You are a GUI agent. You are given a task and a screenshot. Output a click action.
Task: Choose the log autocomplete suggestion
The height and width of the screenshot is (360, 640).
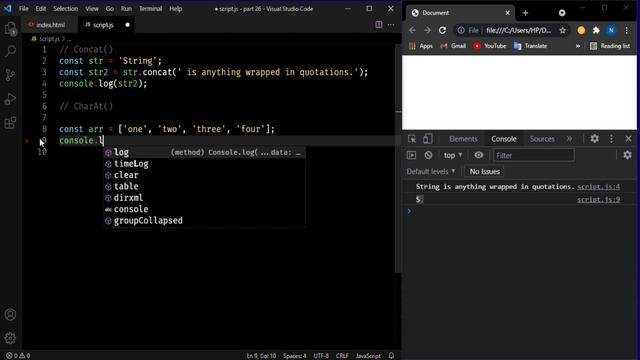[204, 152]
